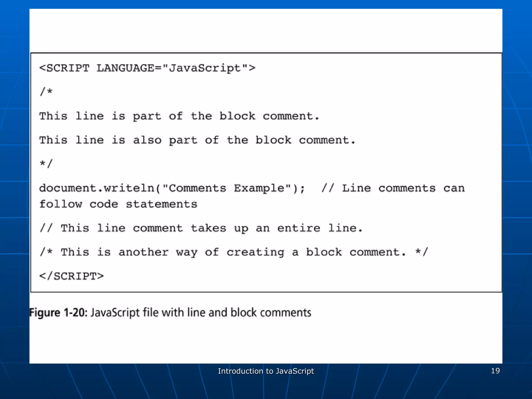The height and width of the screenshot is (399, 532).
Task: Click the '// Line comments can' comment text
Action: pos(393,188)
